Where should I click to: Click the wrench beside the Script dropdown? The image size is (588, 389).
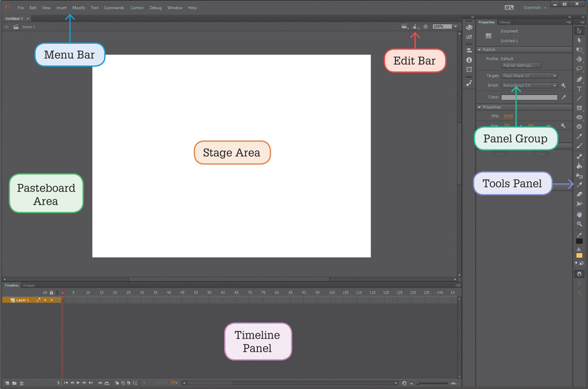(563, 86)
